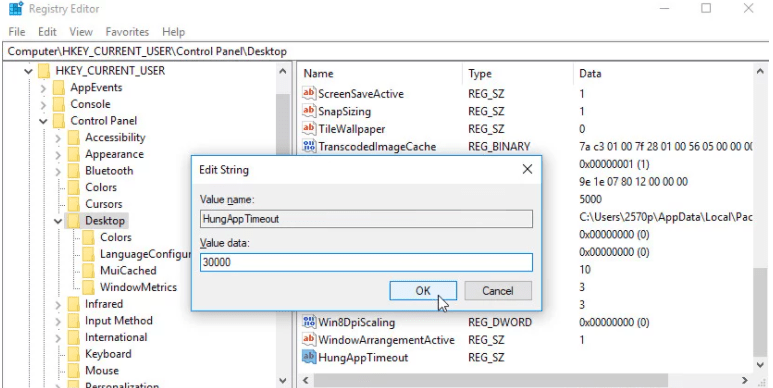Expand the International tree node

click(58, 338)
